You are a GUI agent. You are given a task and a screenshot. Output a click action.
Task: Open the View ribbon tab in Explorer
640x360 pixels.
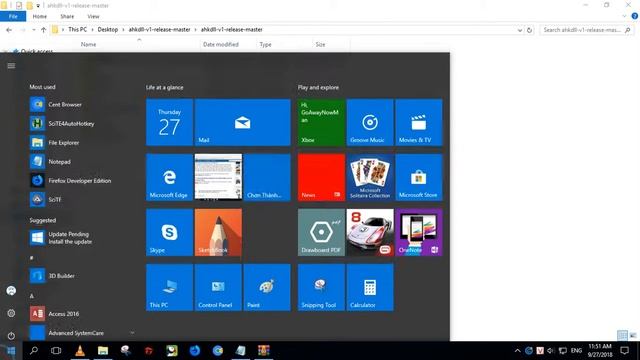point(93,16)
